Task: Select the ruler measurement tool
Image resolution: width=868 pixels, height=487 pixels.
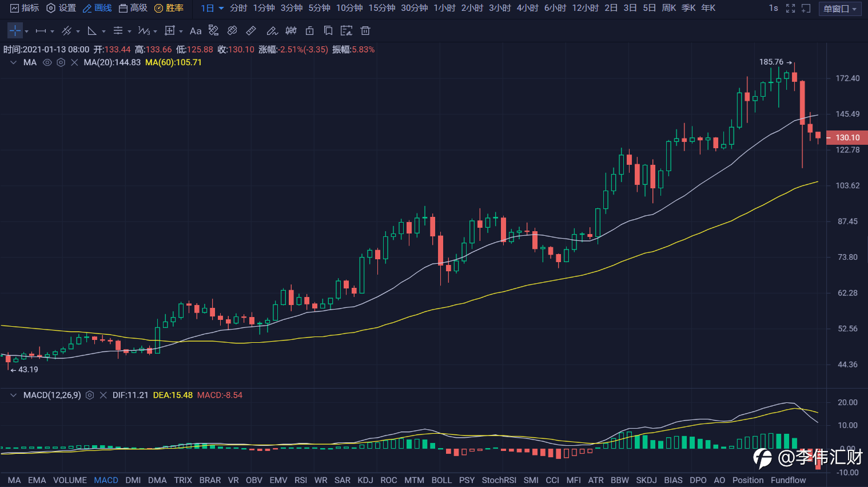Action: (x=251, y=31)
